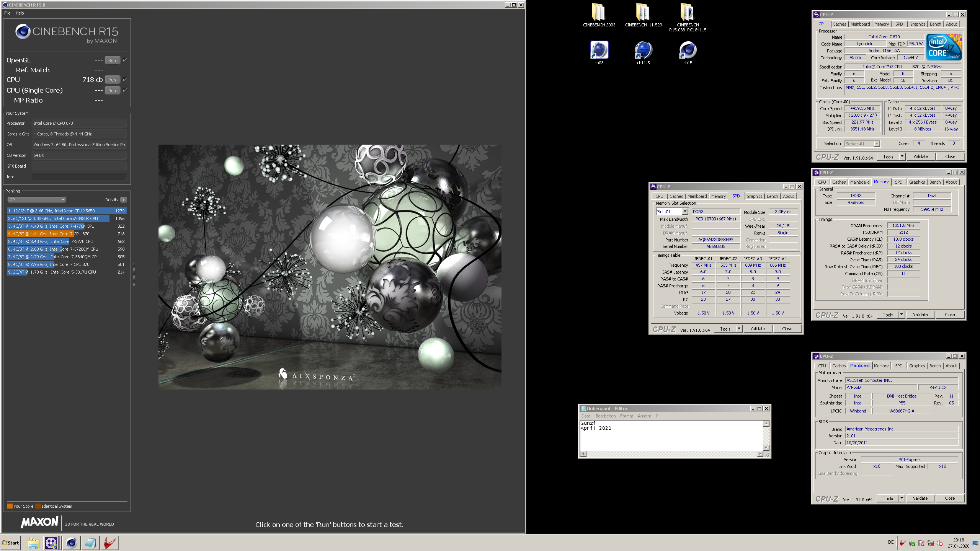This screenshot has width=980, height=551.
Task: Open the Help menu in Cinebench
Action: 20,13
